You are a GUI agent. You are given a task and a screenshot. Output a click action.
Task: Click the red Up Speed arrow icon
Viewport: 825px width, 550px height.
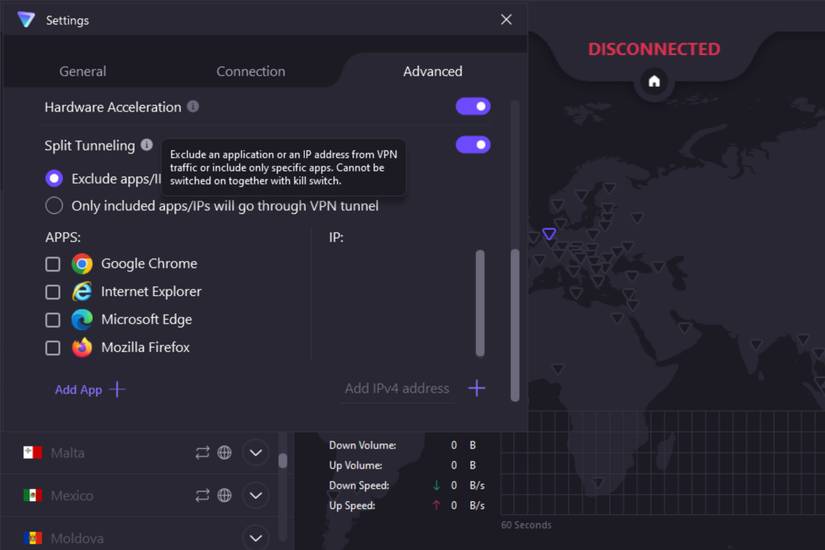(436, 505)
